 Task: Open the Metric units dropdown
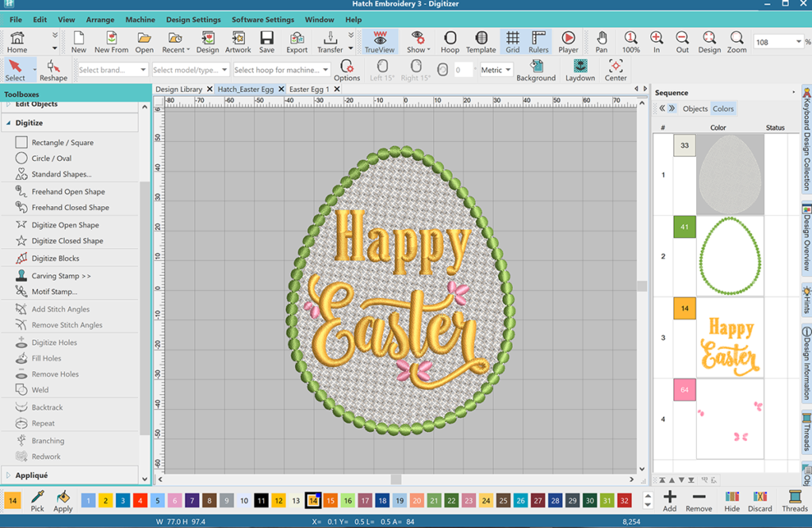pyautogui.click(x=496, y=70)
